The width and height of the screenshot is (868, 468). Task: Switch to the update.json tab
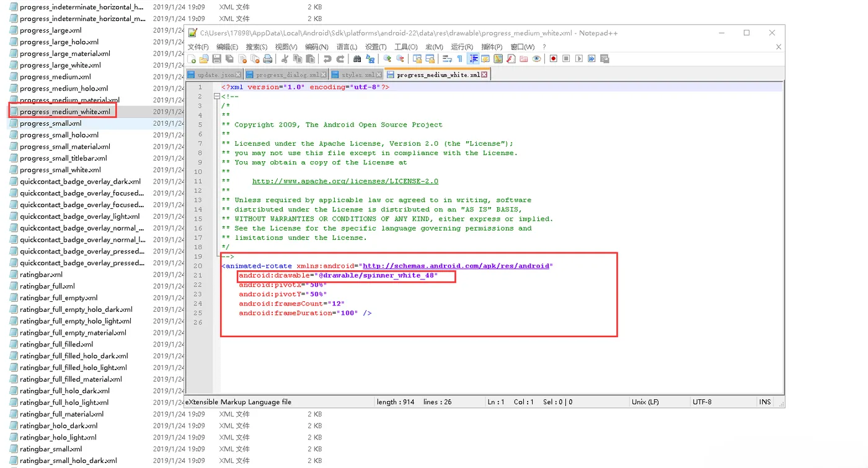click(x=215, y=75)
